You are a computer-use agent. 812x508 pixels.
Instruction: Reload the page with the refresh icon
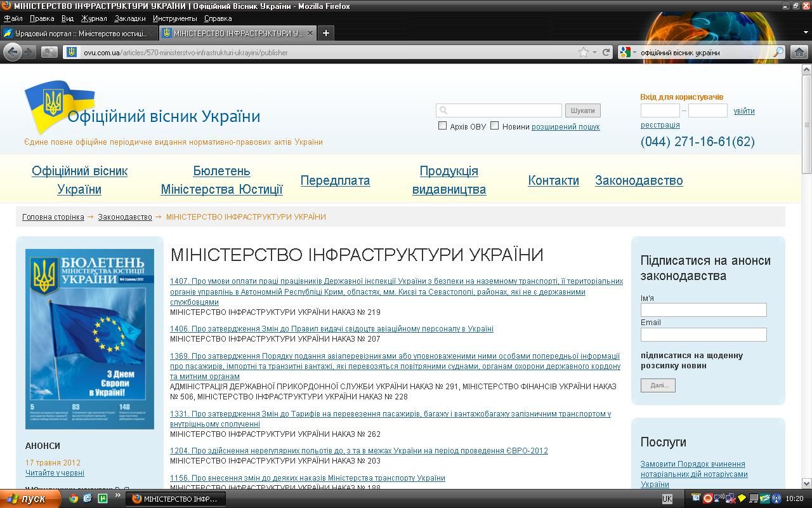(x=606, y=52)
